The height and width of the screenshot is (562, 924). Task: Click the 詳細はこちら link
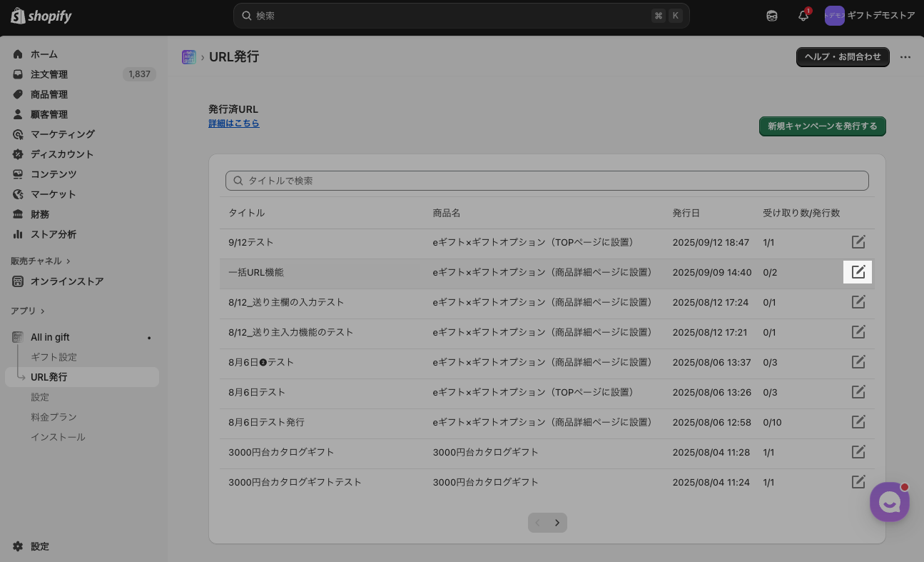234,124
